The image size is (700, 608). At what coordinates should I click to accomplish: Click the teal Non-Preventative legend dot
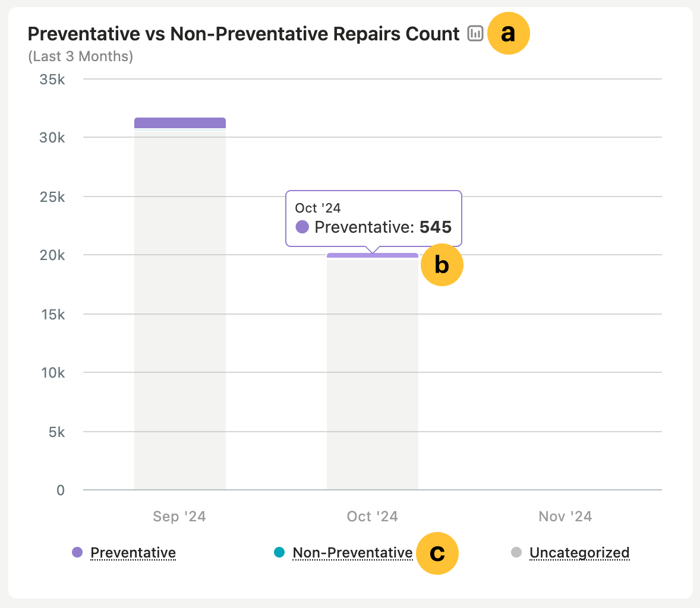pos(279,552)
